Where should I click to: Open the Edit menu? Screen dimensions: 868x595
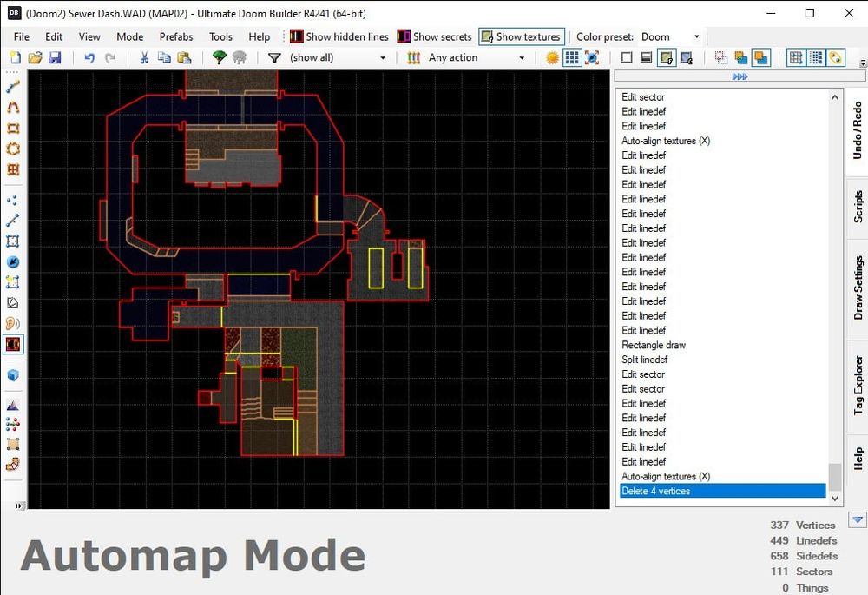click(x=54, y=36)
